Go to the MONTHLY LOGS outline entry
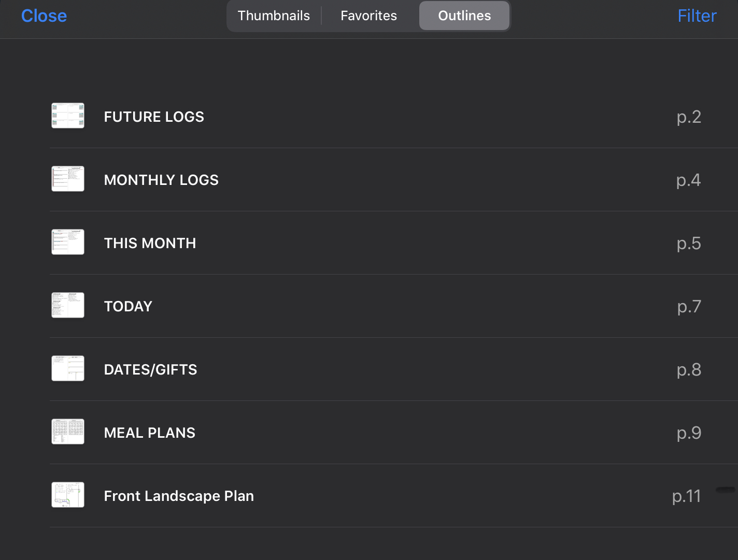This screenshot has height=560, width=738. pyautogui.click(x=161, y=180)
